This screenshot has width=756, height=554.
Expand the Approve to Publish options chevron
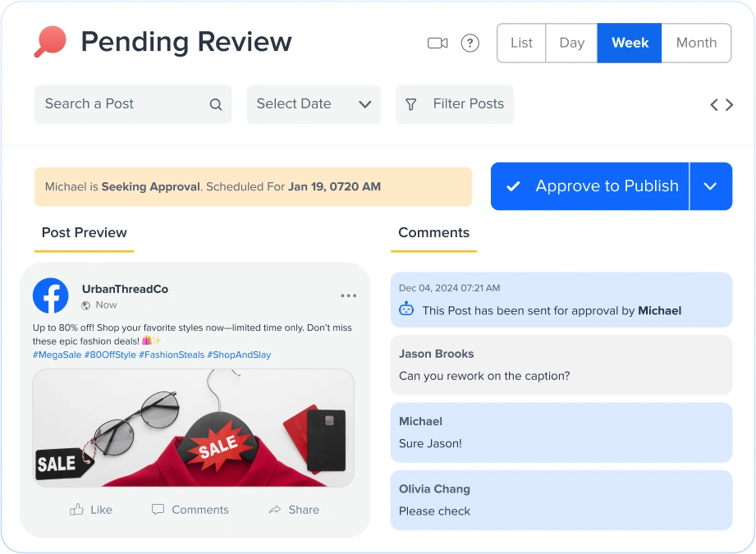click(x=711, y=186)
